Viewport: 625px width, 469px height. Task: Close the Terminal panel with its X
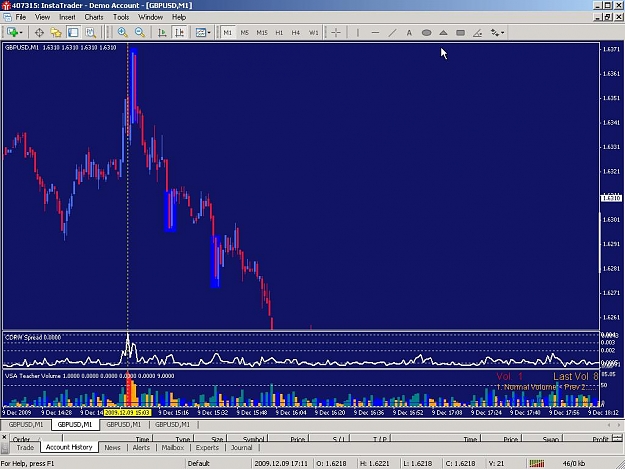[x=4, y=437]
